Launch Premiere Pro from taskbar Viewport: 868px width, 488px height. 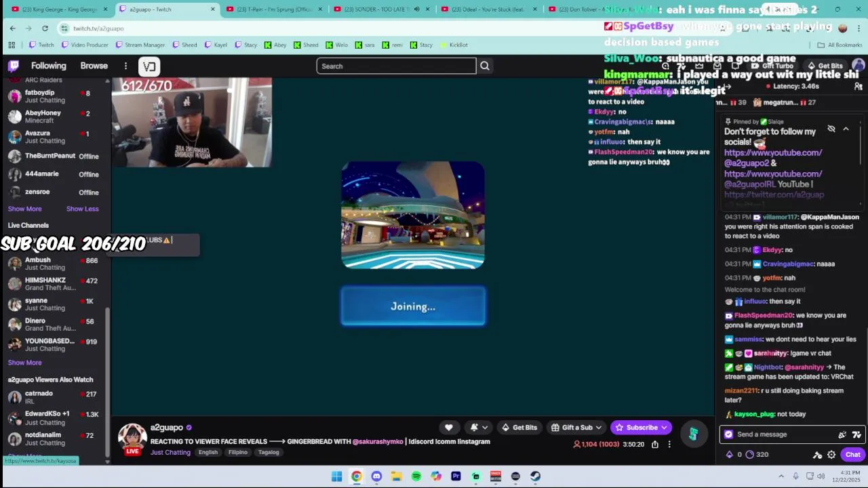point(456,476)
